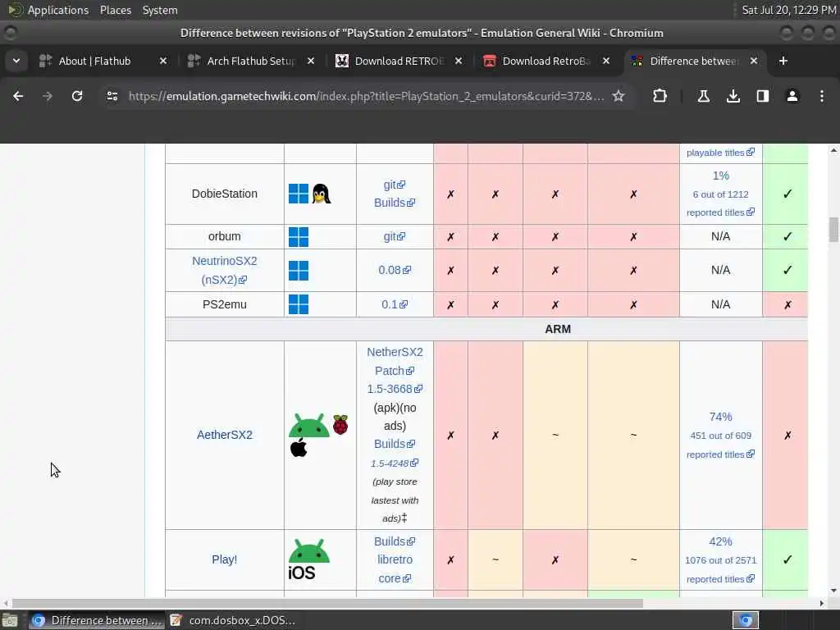Open the libretro core link
The image size is (840, 630).
[395, 569]
